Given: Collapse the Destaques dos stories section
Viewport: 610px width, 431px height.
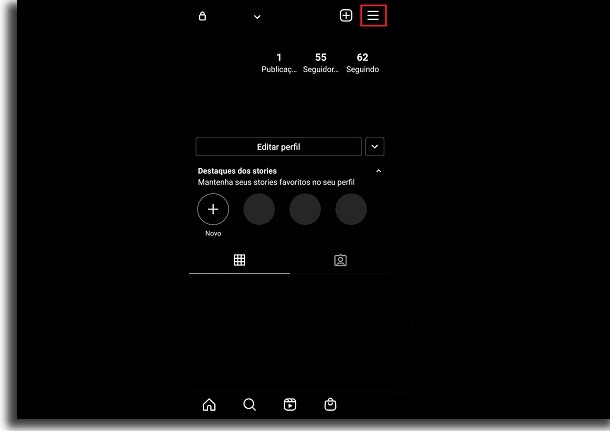Looking at the screenshot, I should point(379,171).
